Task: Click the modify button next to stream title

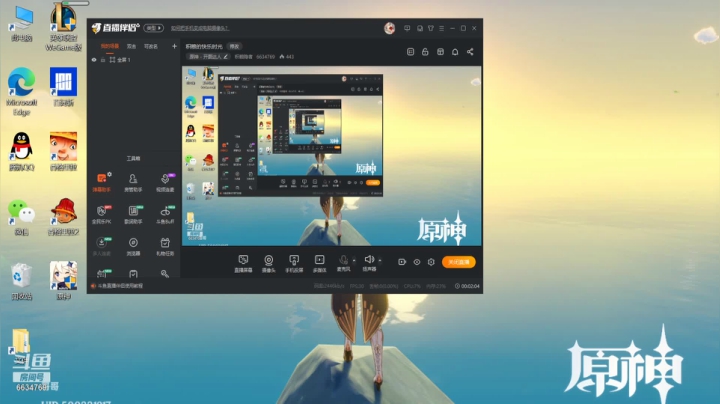Action: [235, 46]
